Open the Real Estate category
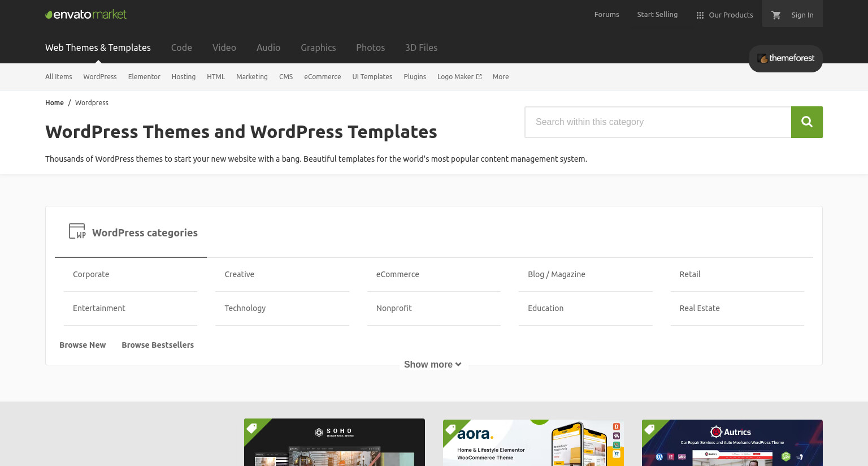The height and width of the screenshot is (466, 868). click(700, 308)
